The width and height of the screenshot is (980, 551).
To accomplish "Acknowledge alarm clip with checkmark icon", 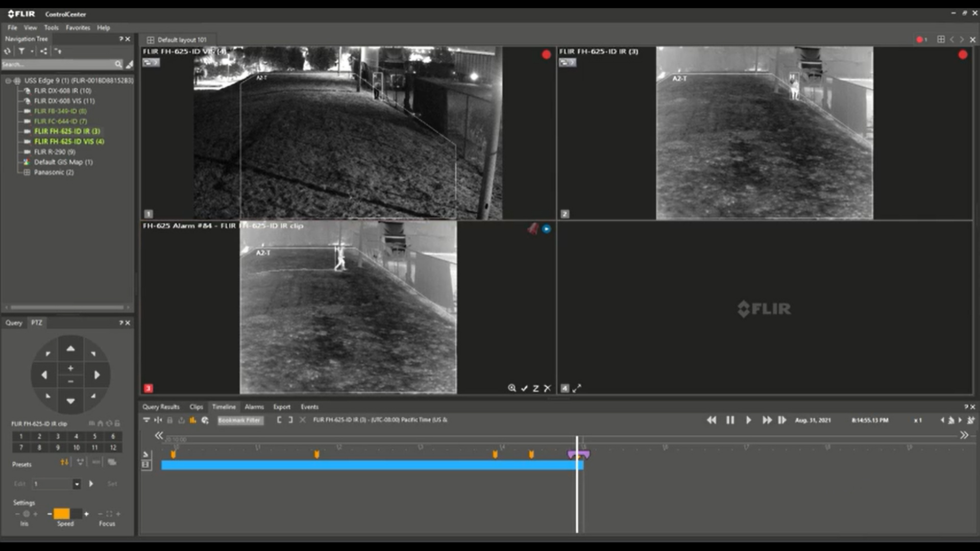I will click(524, 388).
